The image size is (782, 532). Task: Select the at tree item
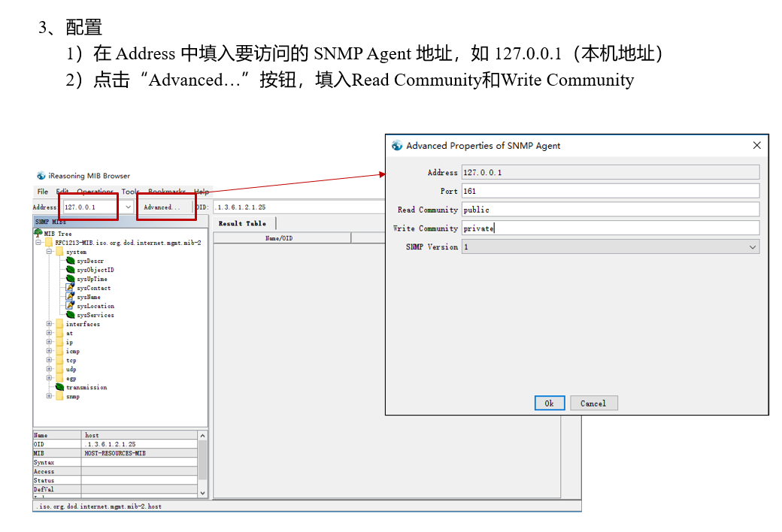[x=69, y=333]
